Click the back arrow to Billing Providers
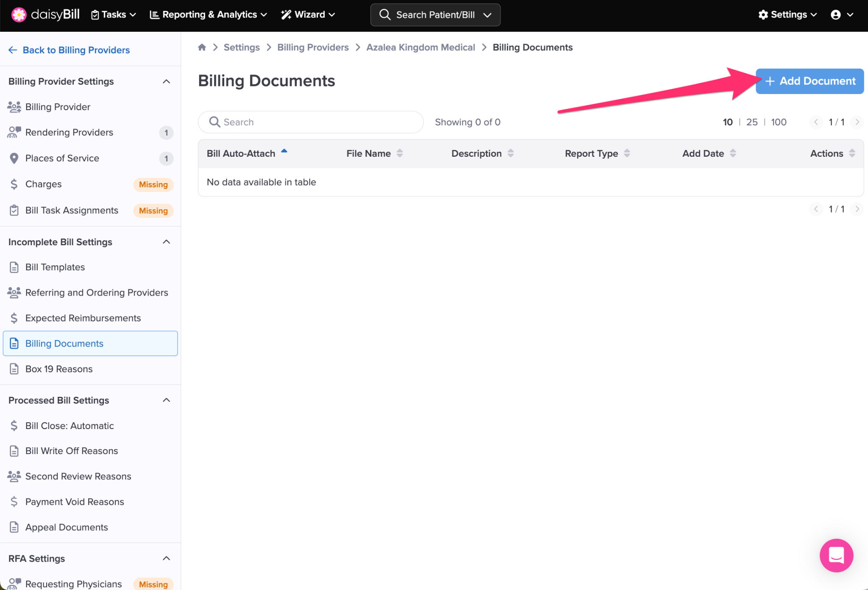Image resolution: width=868 pixels, height=590 pixels. [x=13, y=50]
